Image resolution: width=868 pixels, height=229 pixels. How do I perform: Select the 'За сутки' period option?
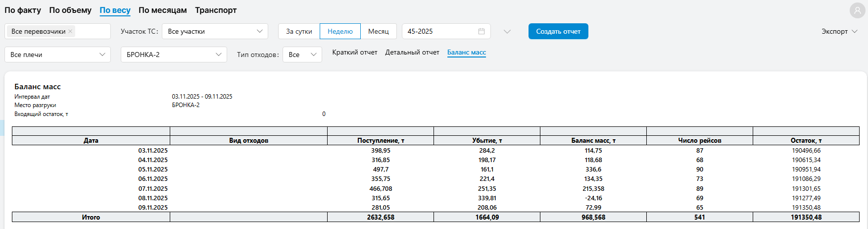(x=299, y=31)
